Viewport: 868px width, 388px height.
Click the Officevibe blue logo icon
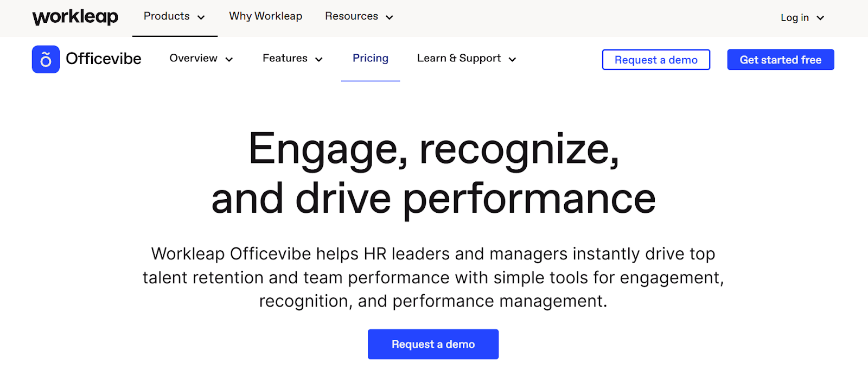[46, 59]
